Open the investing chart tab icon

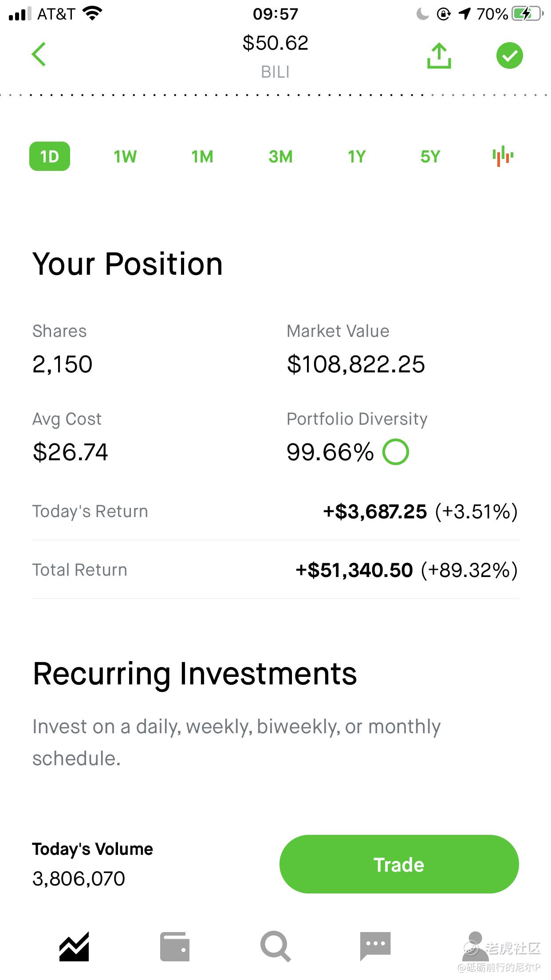[74, 947]
